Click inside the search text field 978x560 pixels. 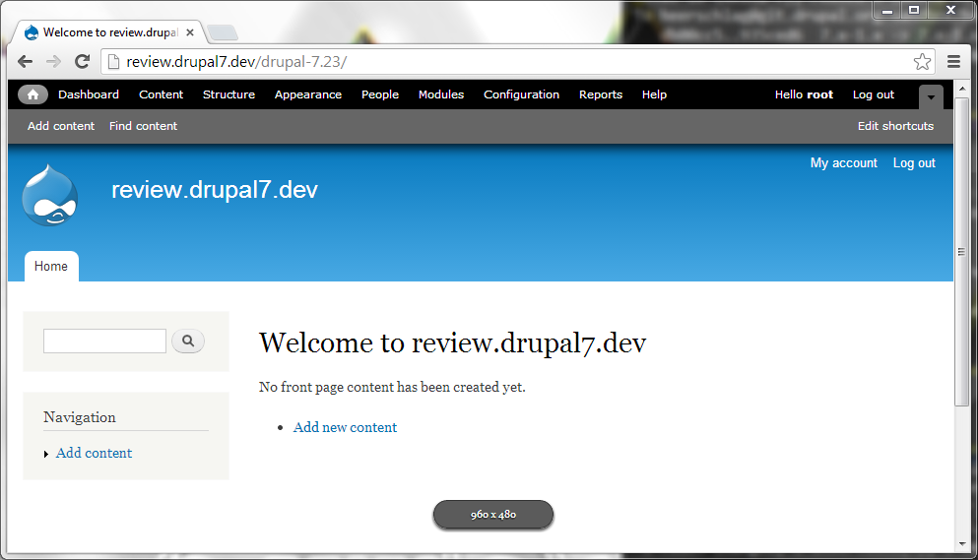click(104, 342)
